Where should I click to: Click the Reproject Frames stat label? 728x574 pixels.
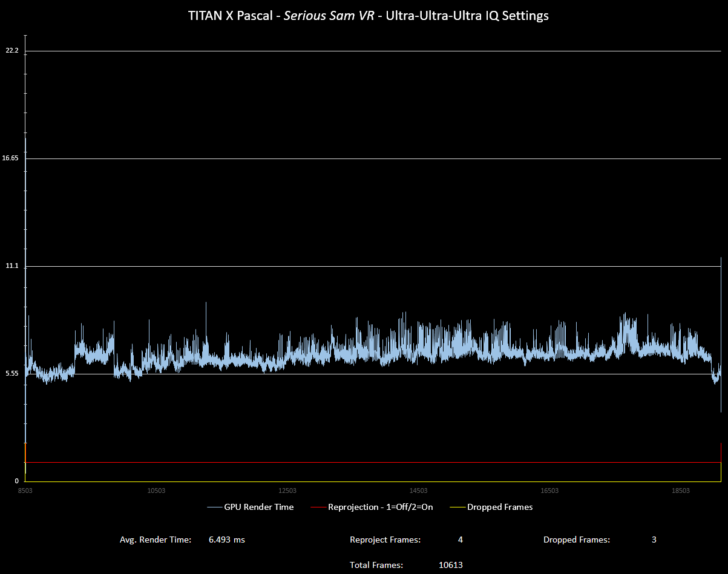(x=385, y=540)
